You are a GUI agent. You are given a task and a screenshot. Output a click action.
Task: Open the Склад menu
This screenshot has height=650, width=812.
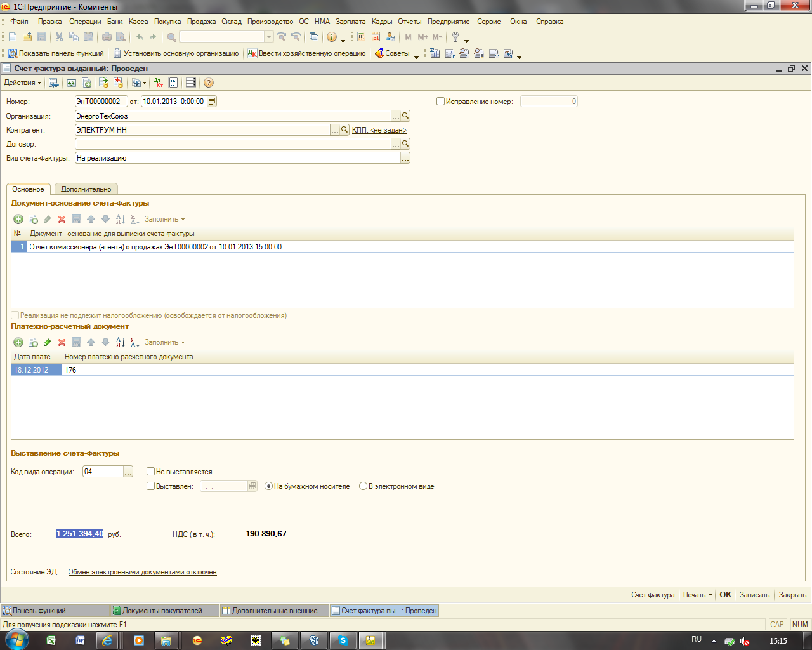point(231,22)
